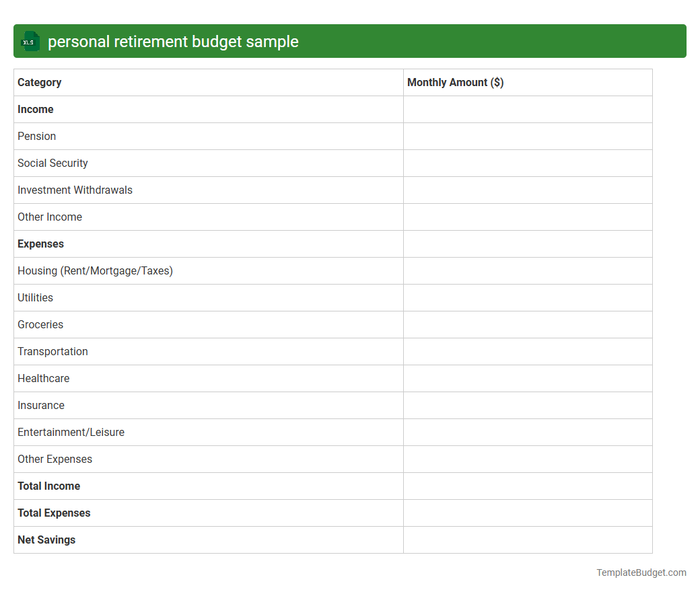Open the TemplateBudget.com link
Image resolution: width=700 pixels, height=592 pixels.
pos(641,572)
